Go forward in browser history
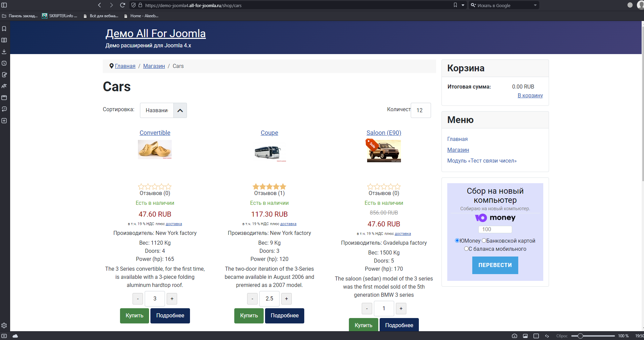Viewport: 644px width, 340px height. 111,5
